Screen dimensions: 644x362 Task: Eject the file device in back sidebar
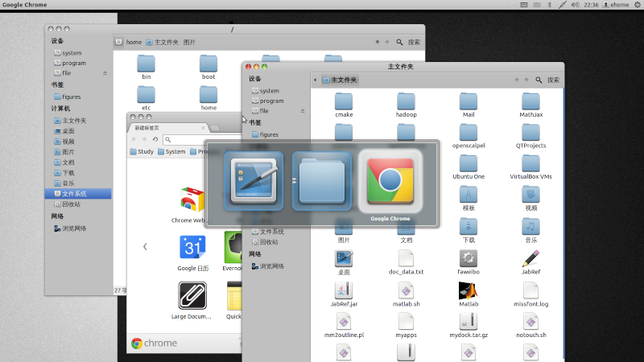[x=105, y=73]
